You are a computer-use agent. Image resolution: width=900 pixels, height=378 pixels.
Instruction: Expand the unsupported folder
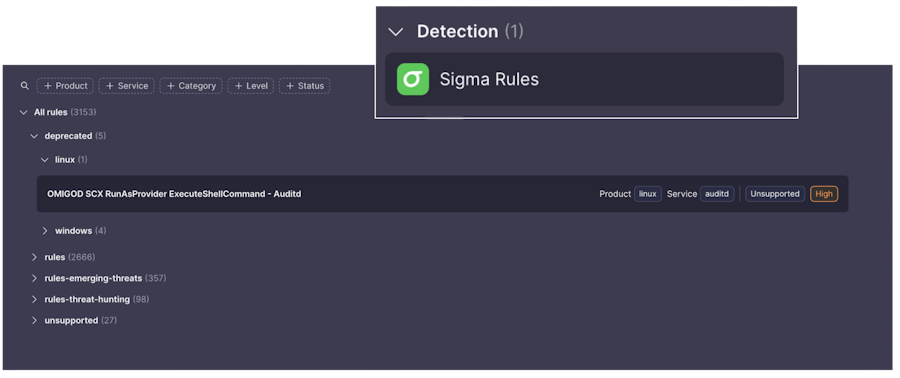(34, 320)
